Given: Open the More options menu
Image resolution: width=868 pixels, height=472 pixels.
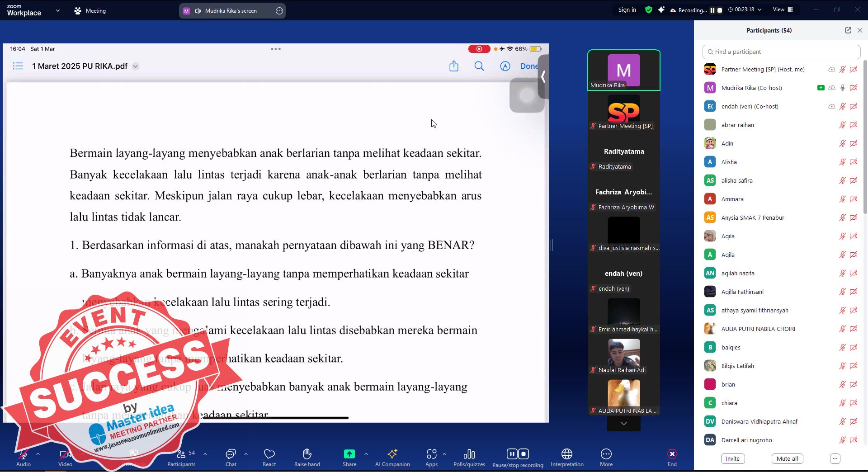Looking at the screenshot, I should pos(606,454).
